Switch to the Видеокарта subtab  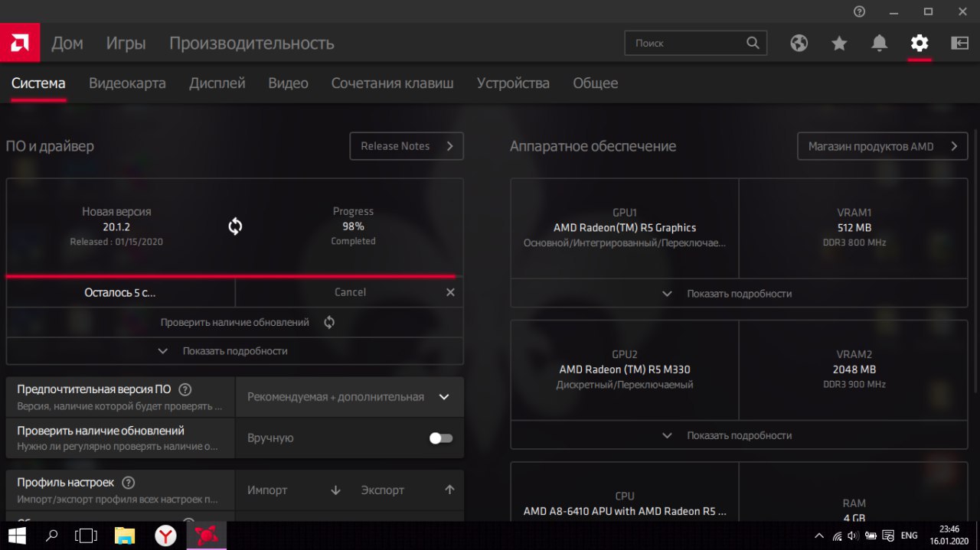pyautogui.click(x=127, y=83)
